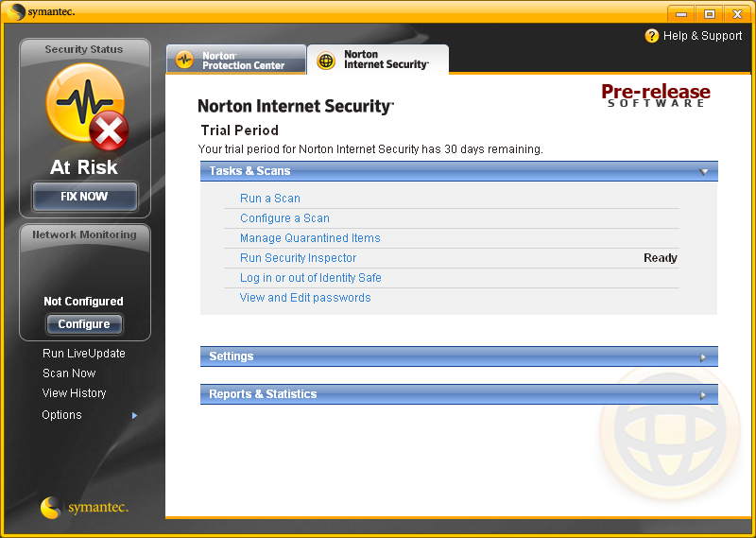756x538 pixels.
Task: Click Log in or out of Identity Safe
Action: 311,277
